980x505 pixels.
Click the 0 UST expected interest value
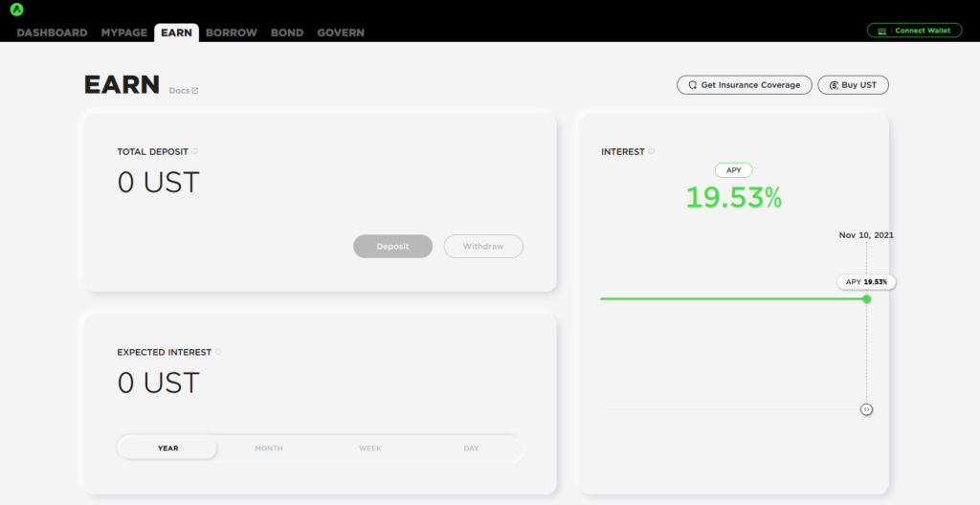tap(158, 383)
